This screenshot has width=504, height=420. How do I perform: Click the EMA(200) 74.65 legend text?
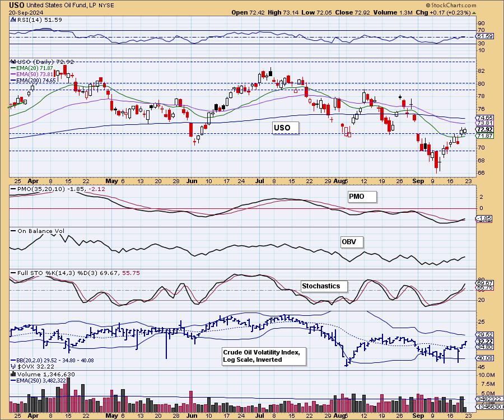[x=36, y=80]
